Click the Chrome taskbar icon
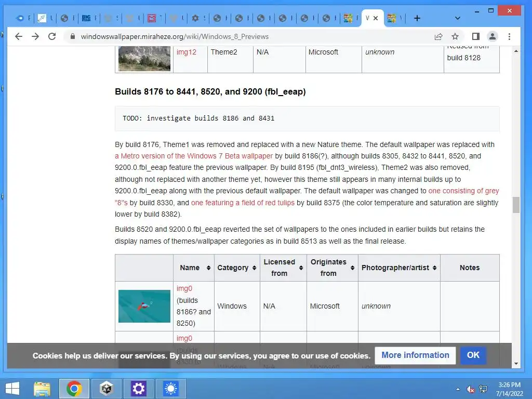This screenshot has width=532, height=399. pos(74,389)
